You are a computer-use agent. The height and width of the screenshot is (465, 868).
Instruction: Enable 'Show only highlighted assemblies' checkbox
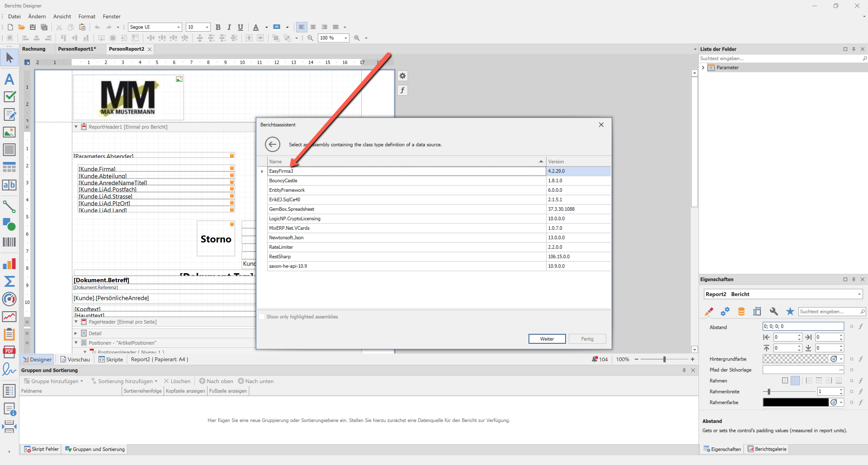[x=262, y=317]
